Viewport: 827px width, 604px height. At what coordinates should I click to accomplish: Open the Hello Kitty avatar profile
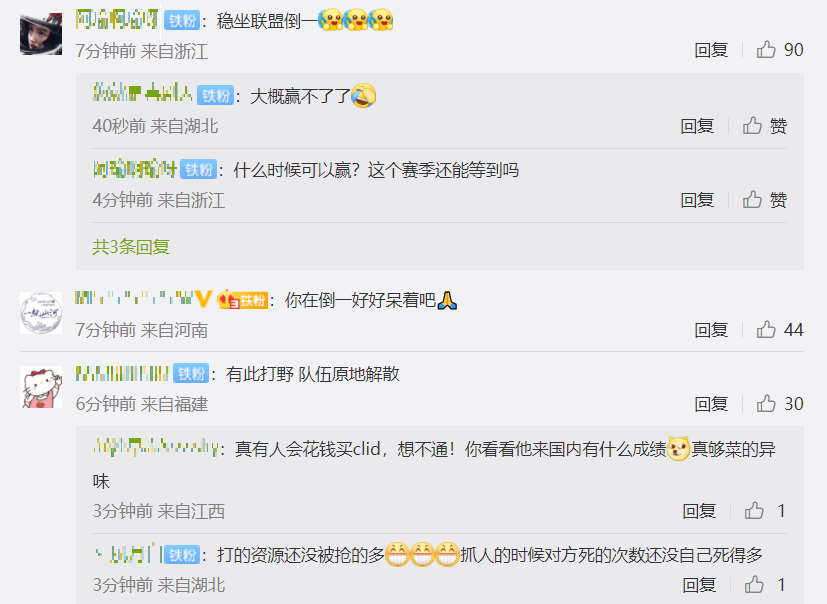coord(41,387)
